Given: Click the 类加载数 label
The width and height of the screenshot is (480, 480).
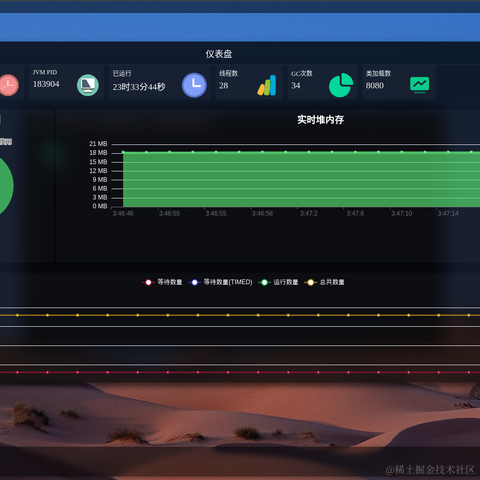Looking at the screenshot, I should pyautogui.click(x=378, y=73).
